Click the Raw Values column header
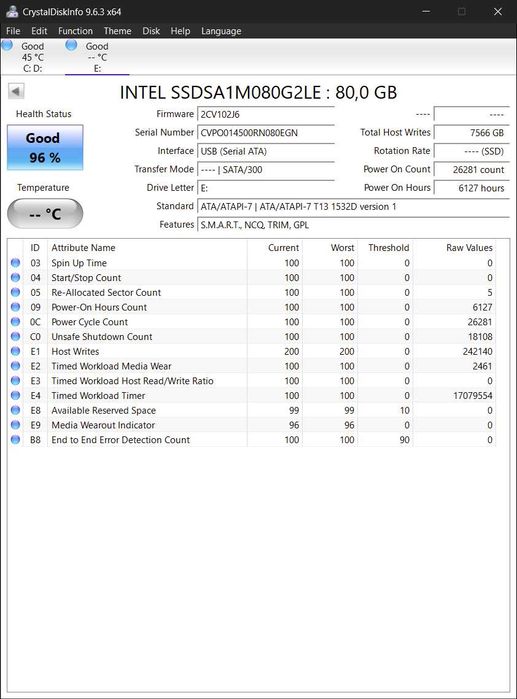 [x=454, y=248]
